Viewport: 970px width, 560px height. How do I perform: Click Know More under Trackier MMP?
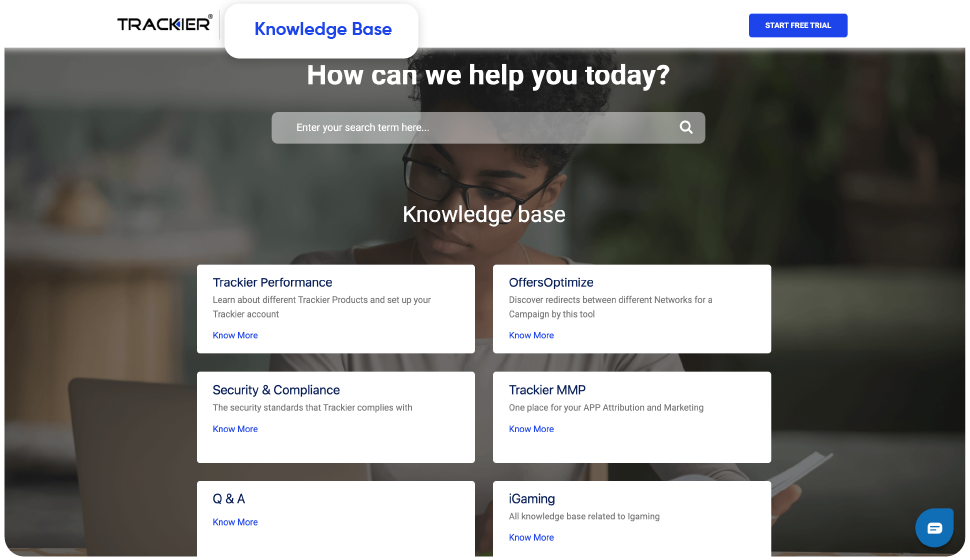[531, 429]
